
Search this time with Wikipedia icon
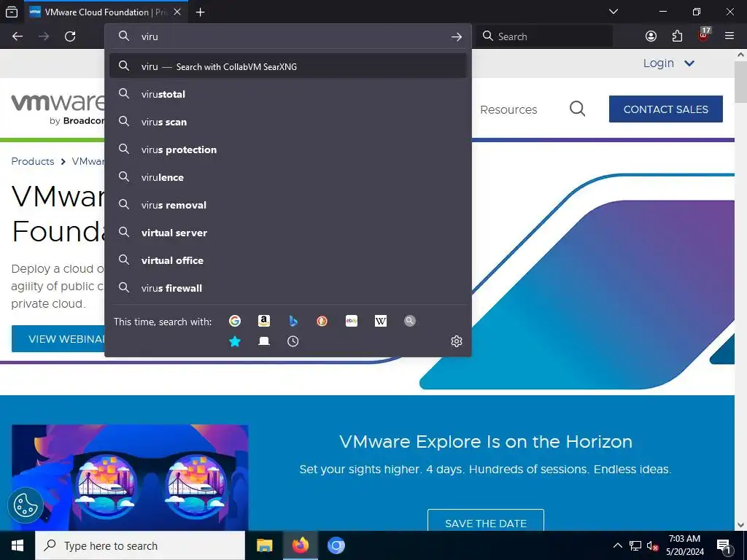click(x=381, y=321)
